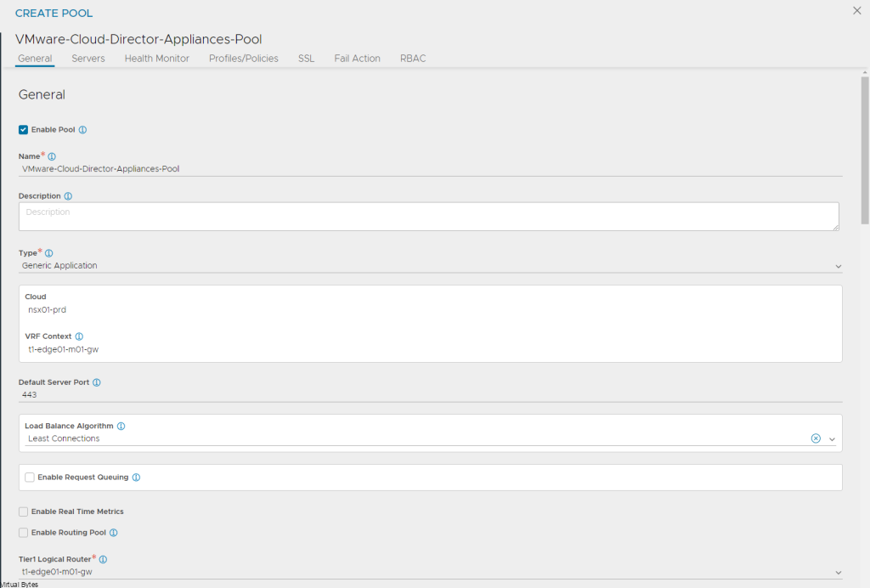Expand the Type dropdown

pyautogui.click(x=838, y=266)
